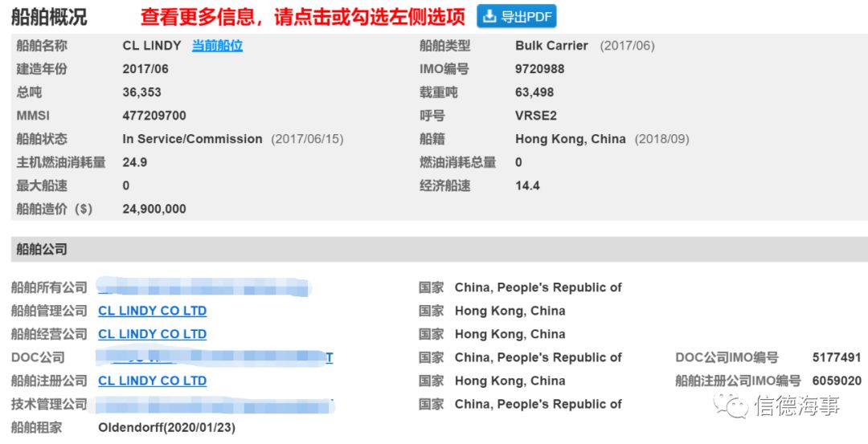Screen dimensions: 868x444
Task: Open CL LINDY CO LTD as 船舶管理公司
Action: pyautogui.click(x=152, y=311)
